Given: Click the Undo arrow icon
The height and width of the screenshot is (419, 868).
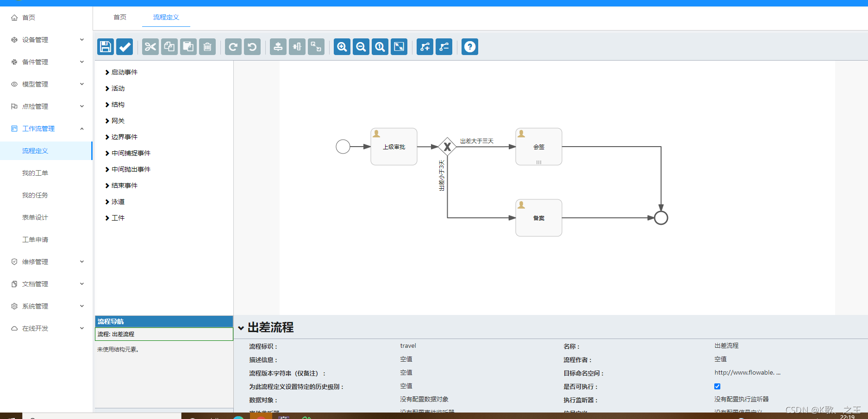Looking at the screenshot, I should coord(252,47).
